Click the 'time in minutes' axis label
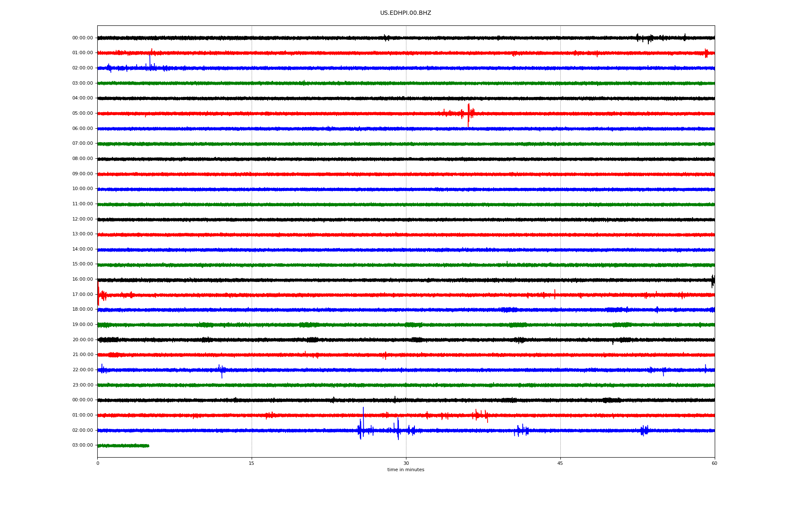 (x=406, y=470)
